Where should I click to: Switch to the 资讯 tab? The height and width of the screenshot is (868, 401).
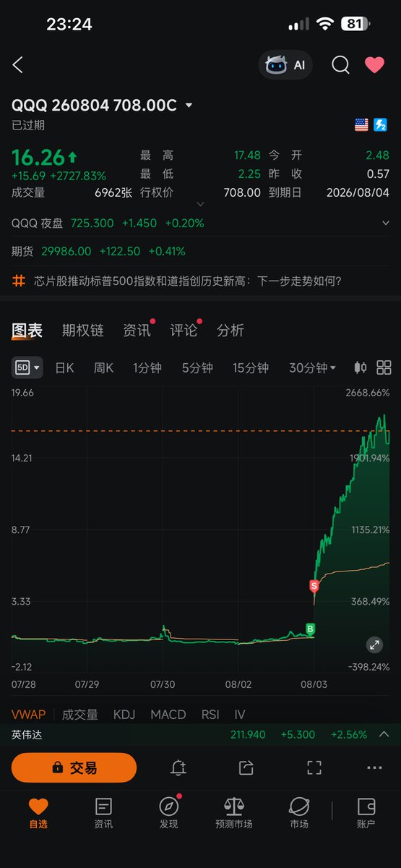coord(137,331)
